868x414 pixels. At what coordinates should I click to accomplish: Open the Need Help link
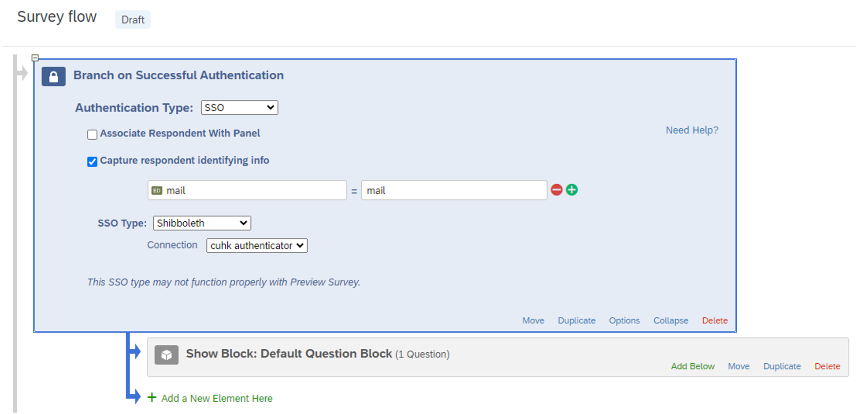tap(692, 130)
